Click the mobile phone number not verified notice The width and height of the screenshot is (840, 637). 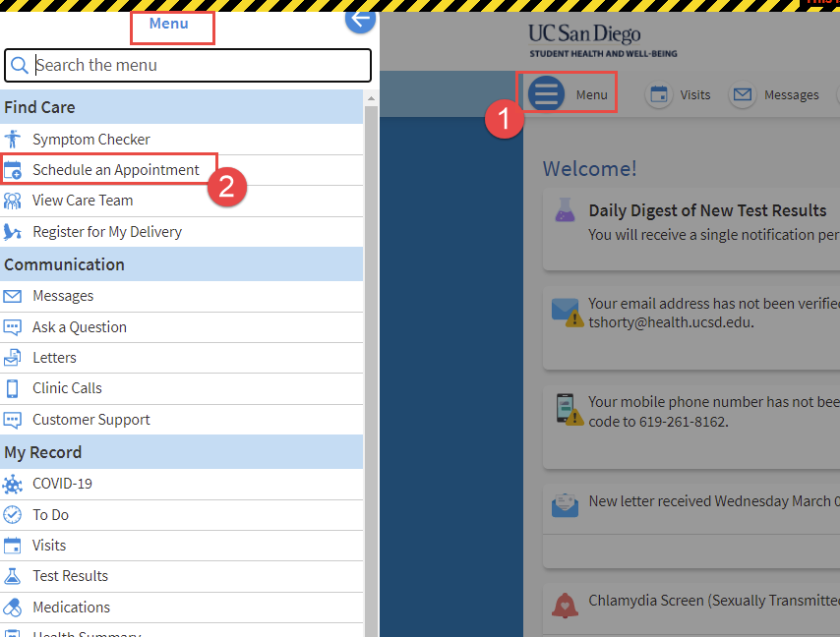tap(713, 411)
